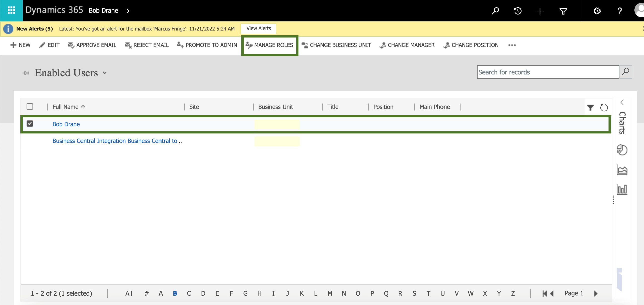
Task: Open advanced find funnel icon
Action: 563,11
